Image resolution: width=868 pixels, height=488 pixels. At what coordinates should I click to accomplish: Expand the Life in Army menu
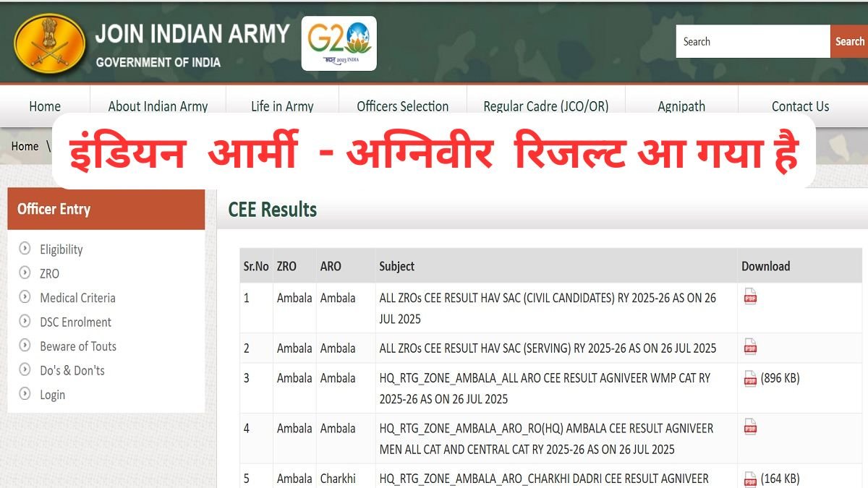282,106
